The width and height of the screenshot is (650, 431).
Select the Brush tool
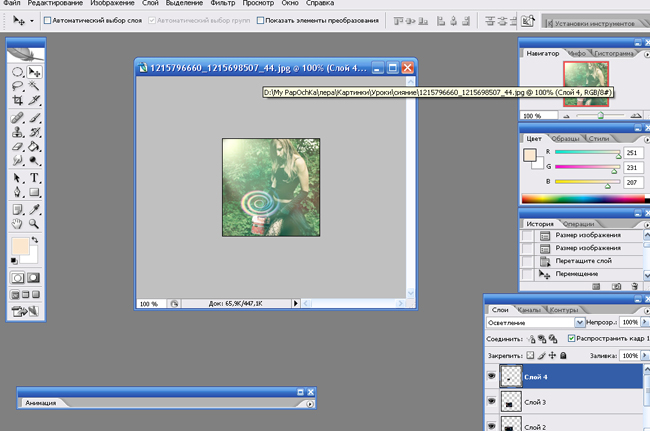[34, 118]
